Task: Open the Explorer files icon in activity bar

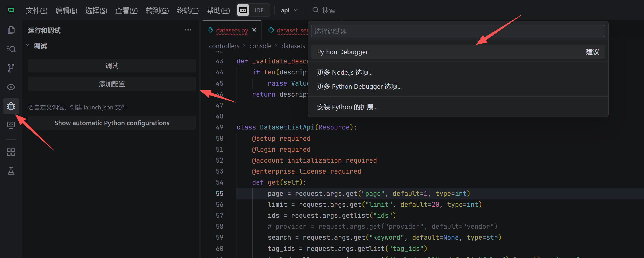Action: pyautogui.click(x=11, y=30)
